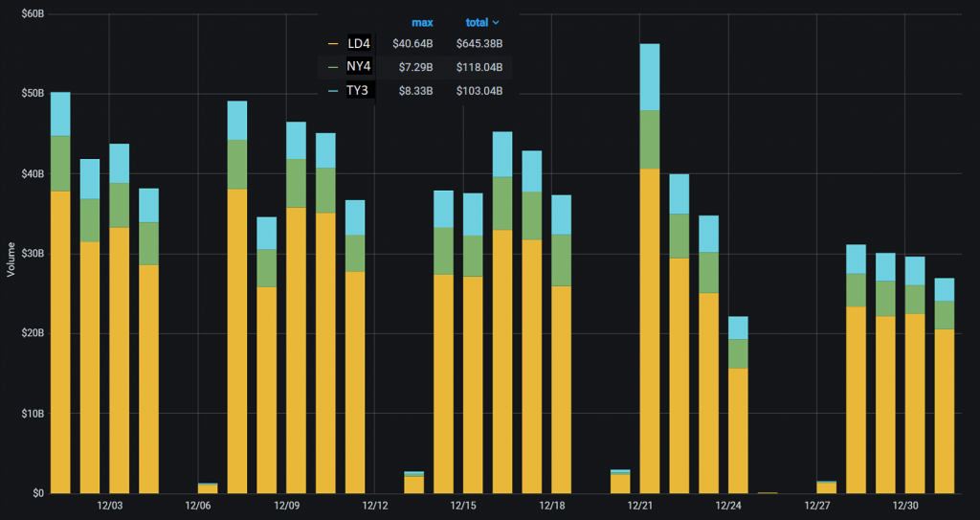Click the yellow LD4 color swatch
The image size is (980, 520).
(x=333, y=44)
